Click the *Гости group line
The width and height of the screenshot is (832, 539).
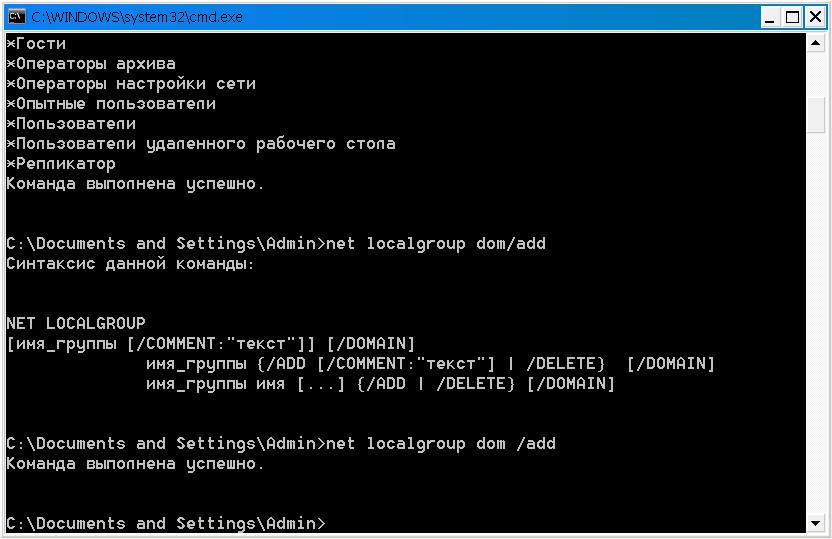tap(36, 44)
